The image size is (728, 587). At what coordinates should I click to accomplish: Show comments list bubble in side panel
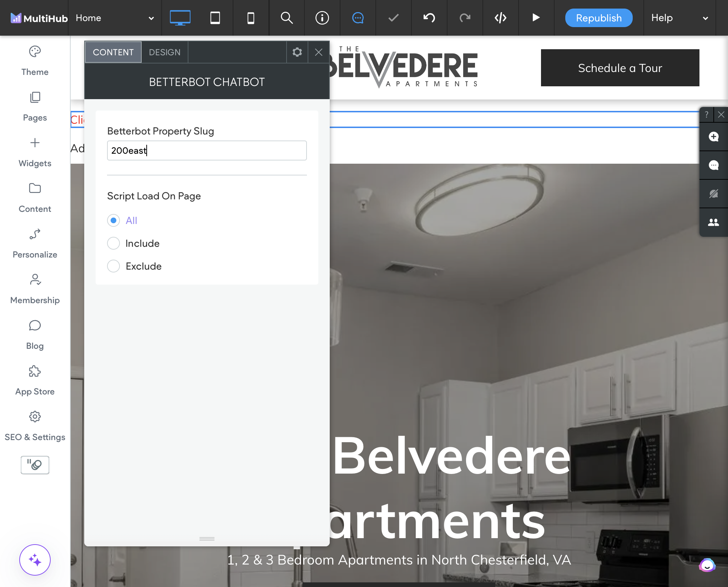(714, 165)
